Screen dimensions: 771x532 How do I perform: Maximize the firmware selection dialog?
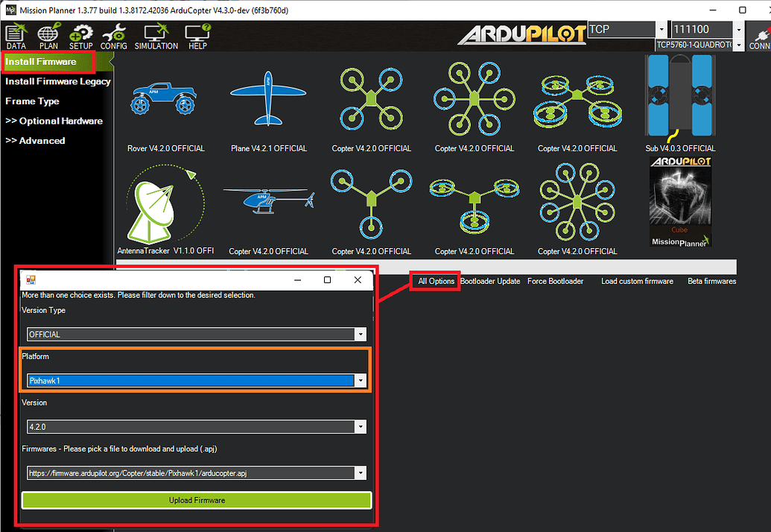point(327,279)
